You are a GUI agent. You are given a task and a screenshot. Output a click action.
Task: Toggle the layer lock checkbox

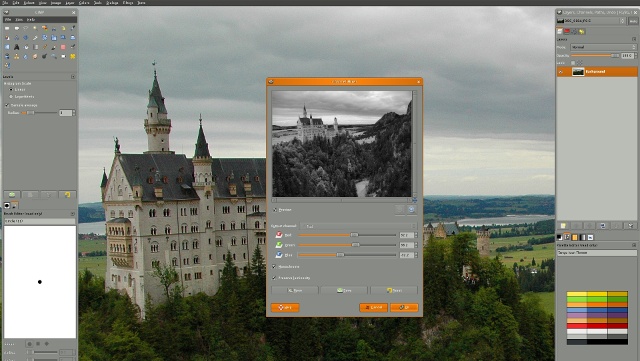(573, 63)
